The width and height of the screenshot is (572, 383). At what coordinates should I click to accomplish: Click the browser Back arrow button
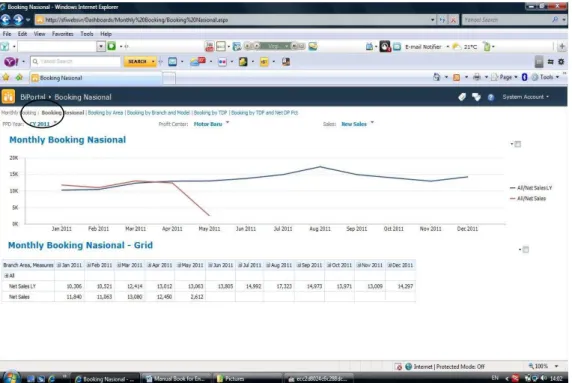[x=6, y=20]
